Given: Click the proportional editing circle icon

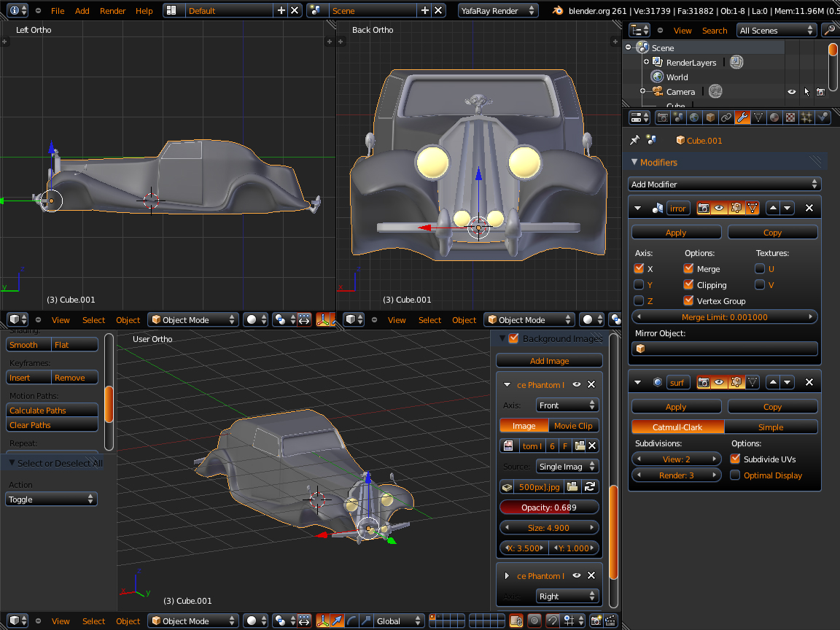Looking at the screenshot, I should 534,621.
